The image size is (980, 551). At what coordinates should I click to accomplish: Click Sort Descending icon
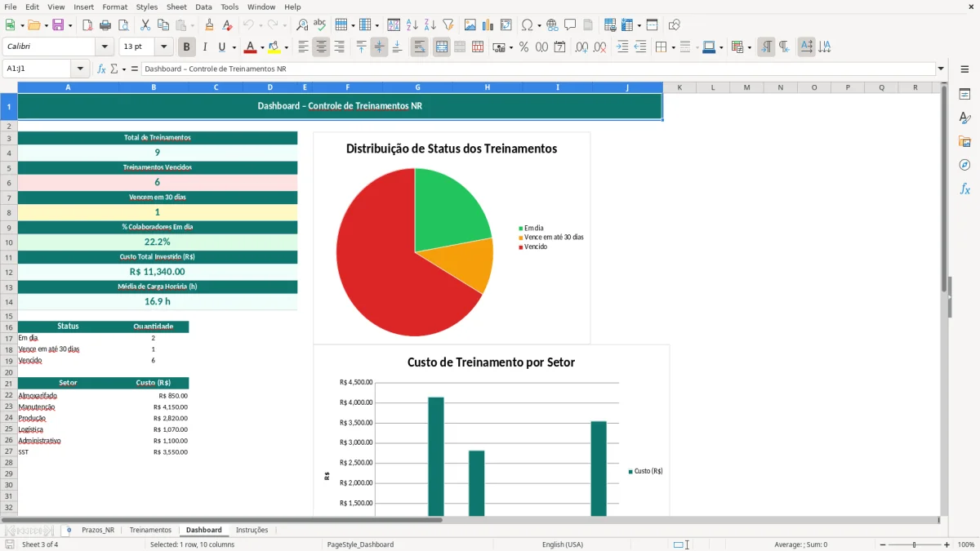(430, 25)
